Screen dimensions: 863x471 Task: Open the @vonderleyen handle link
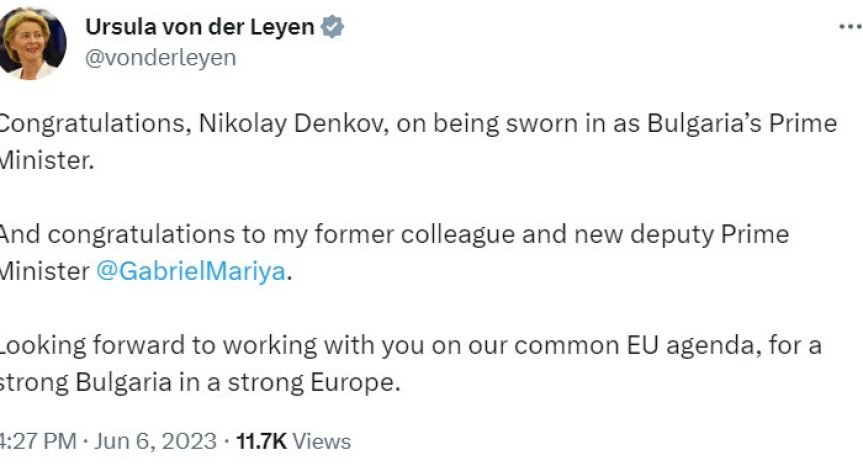coord(161,58)
